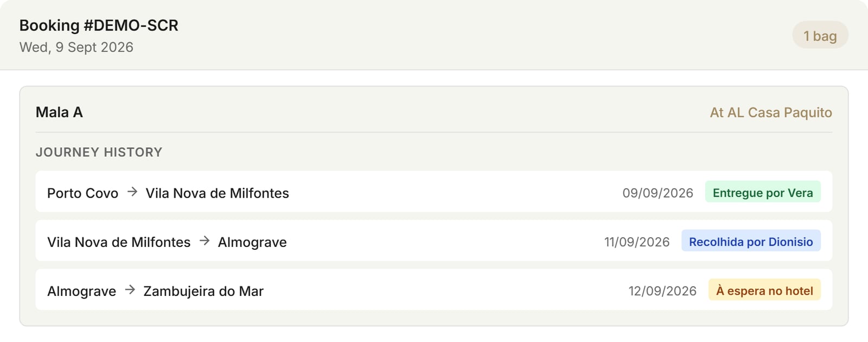Select the Mala A bag heading
The image size is (868, 342).
[x=59, y=112]
